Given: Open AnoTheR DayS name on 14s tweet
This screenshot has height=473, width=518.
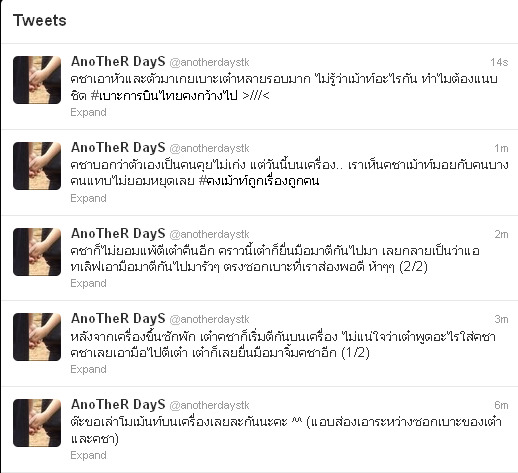Looking at the screenshot, I should click(118, 62).
